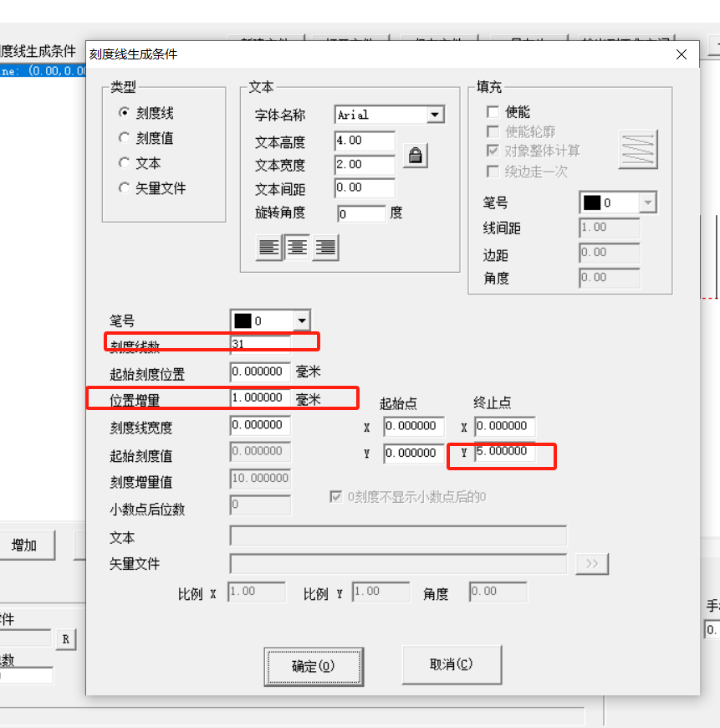Choose the 矢量文件 type option
The height and width of the screenshot is (728, 720).
point(124,188)
